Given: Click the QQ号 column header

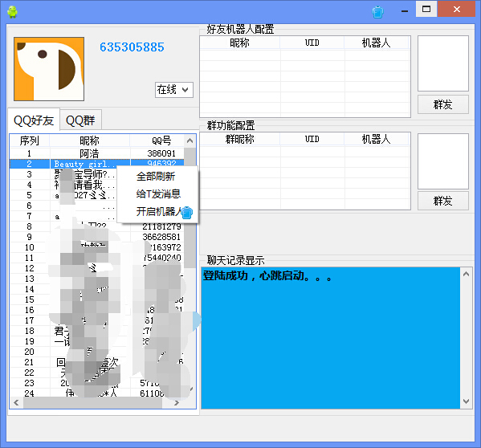Looking at the screenshot, I should click(x=161, y=141).
